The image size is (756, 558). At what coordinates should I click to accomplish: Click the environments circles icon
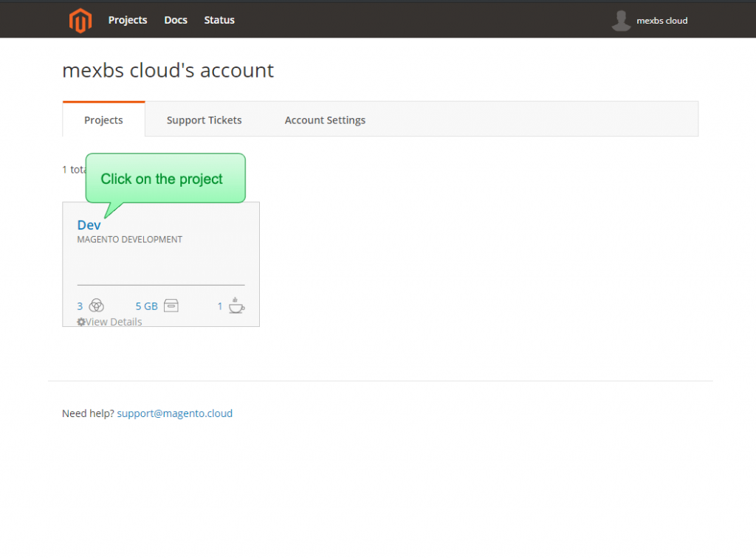click(x=97, y=306)
